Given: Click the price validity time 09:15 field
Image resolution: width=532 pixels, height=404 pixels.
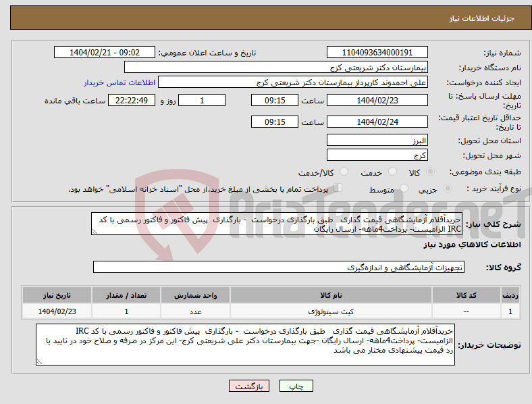Looking at the screenshot, I should click(275, 122).
